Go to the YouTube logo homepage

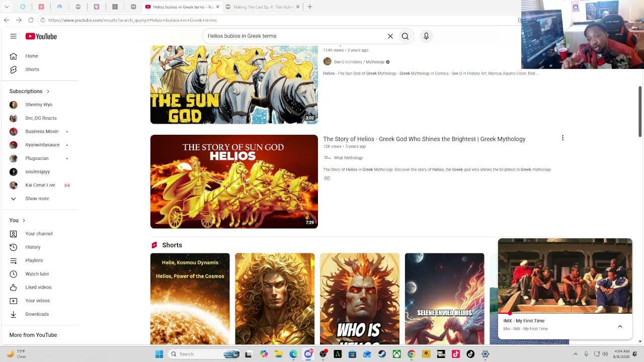pyautogui.click(x=41, y=36)
